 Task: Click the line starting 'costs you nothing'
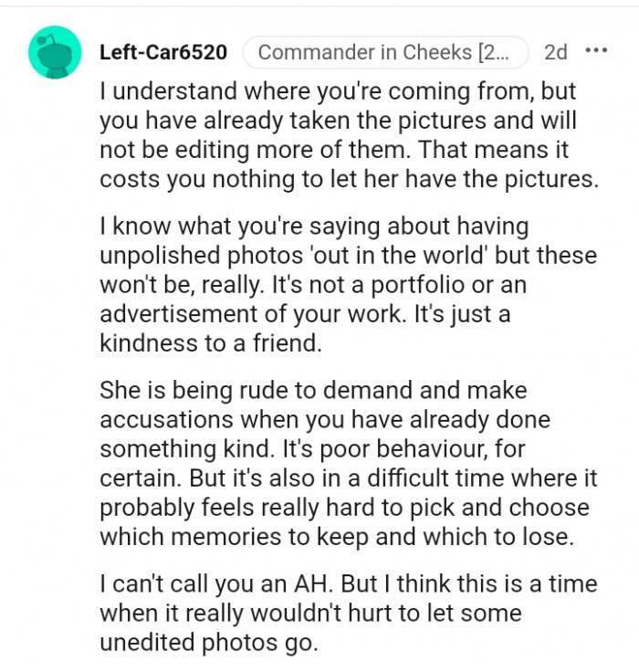coord(349,179)
